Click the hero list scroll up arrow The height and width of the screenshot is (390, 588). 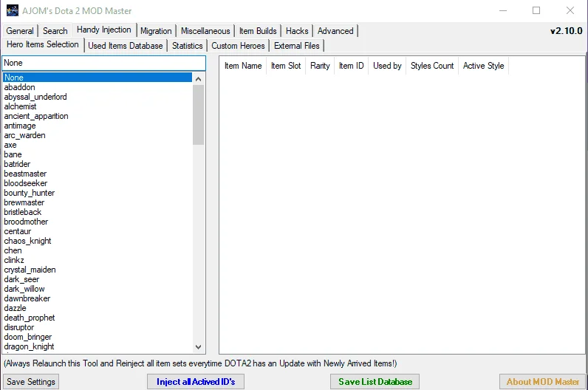pyautogui.click(x=199, y=79)
